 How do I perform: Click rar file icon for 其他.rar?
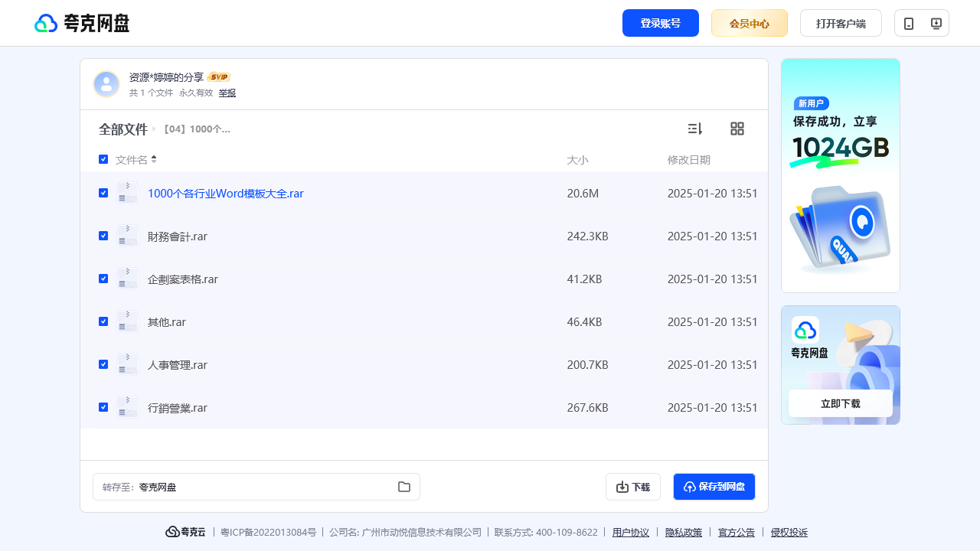tap(128, 321)
